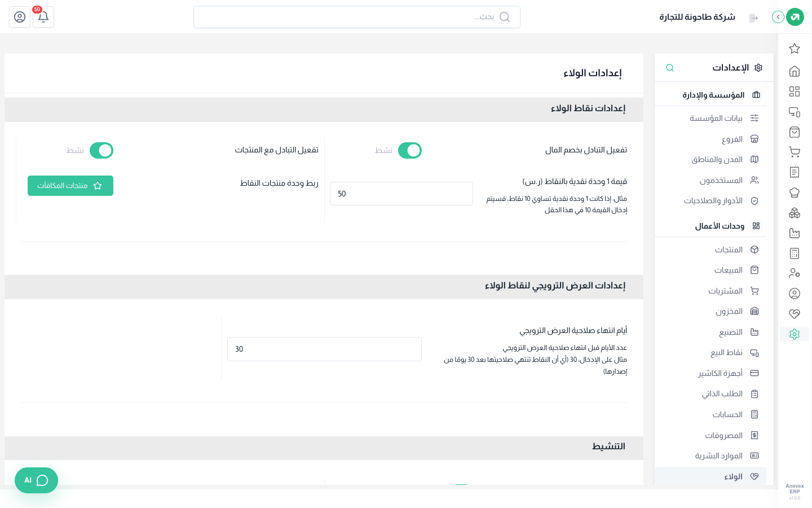Collapse the sidebar with the round chevron button
The image size is (812, 508).
click(778, 17)
